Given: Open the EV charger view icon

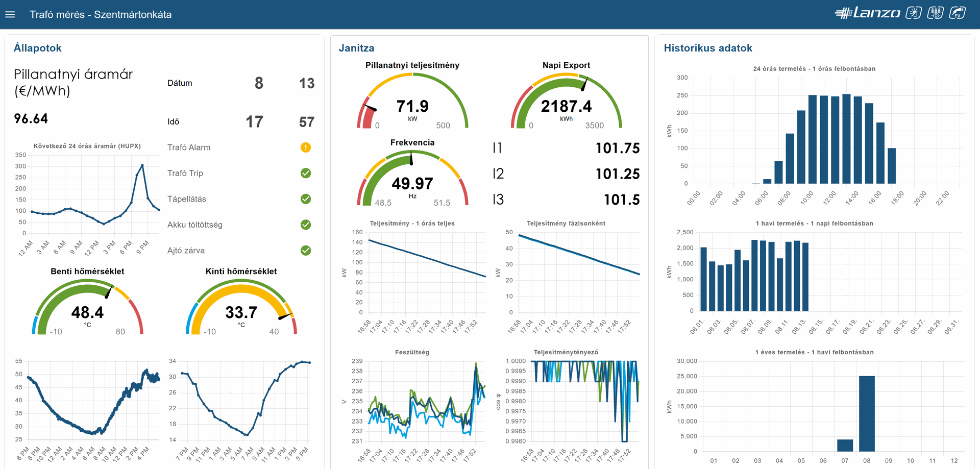Looking at the screenshot, I should click(959, 13).
